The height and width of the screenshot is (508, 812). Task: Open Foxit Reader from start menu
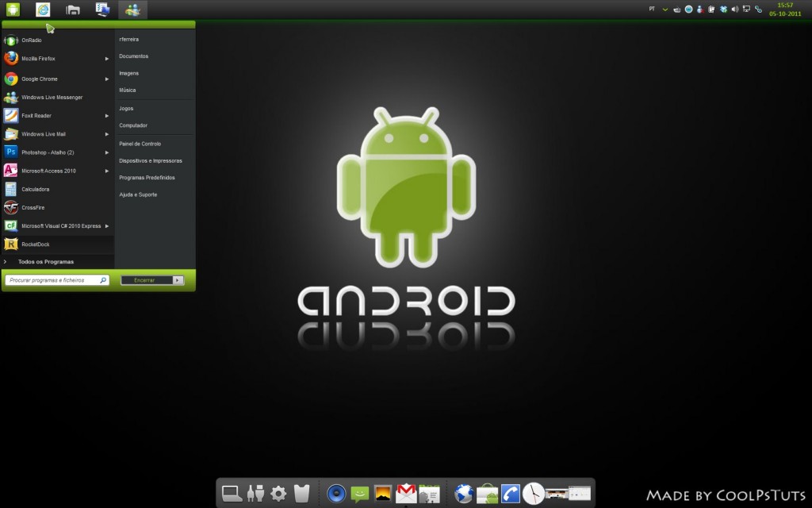coord(57,116)
